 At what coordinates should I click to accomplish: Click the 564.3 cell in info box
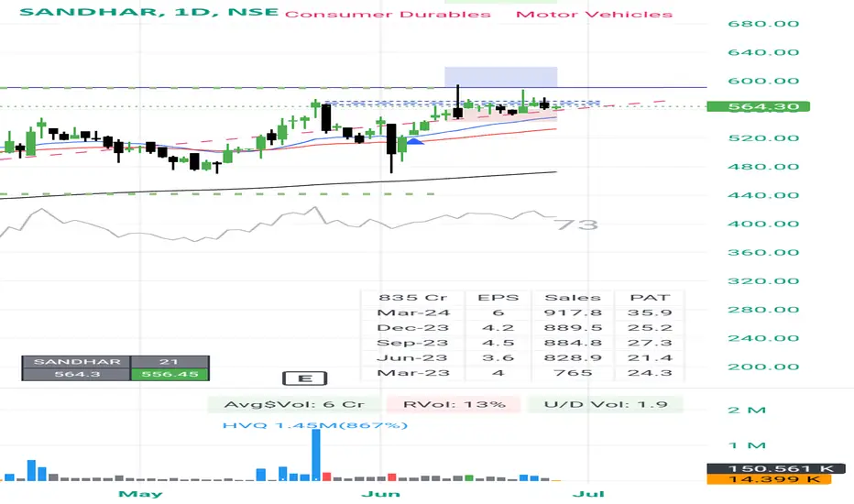[76, 374]
